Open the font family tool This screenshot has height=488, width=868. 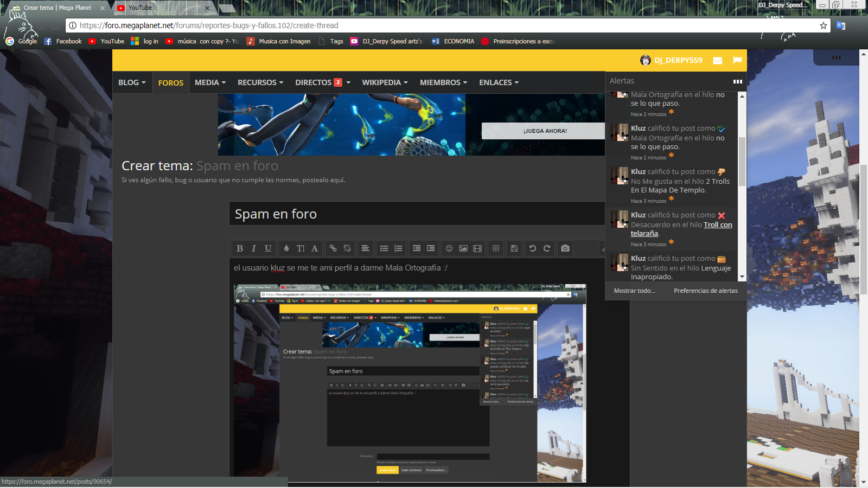(x=315, y=248)
